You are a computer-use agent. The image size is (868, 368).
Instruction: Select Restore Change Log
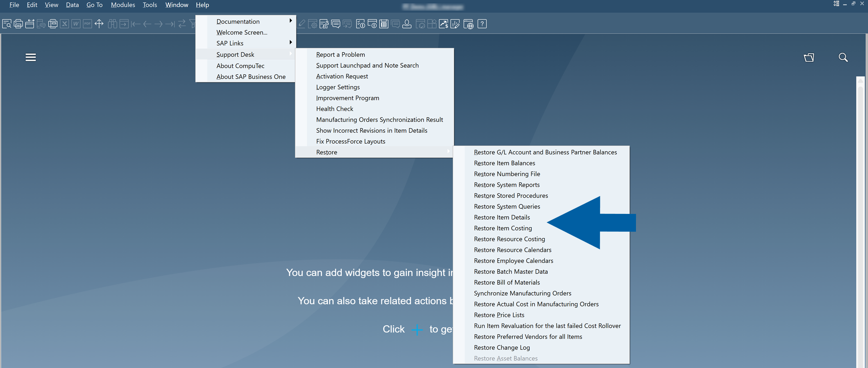point(541,347)
